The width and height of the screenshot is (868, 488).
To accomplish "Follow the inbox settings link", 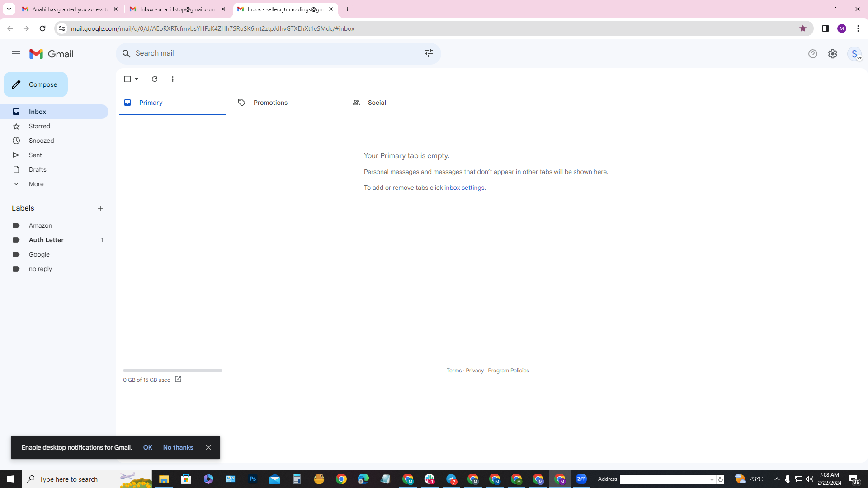I will 464,188.
